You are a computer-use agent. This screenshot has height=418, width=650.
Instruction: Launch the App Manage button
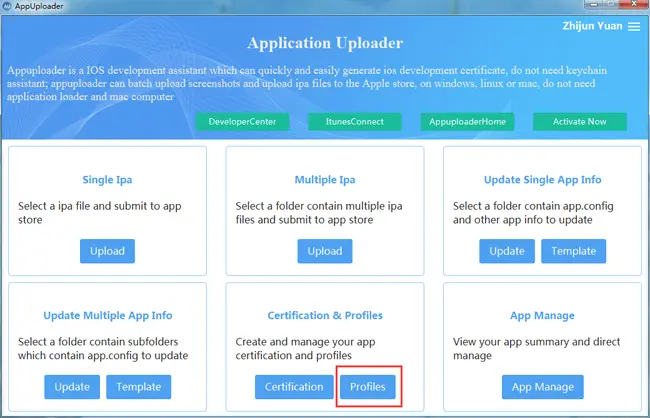coord(543,387)
